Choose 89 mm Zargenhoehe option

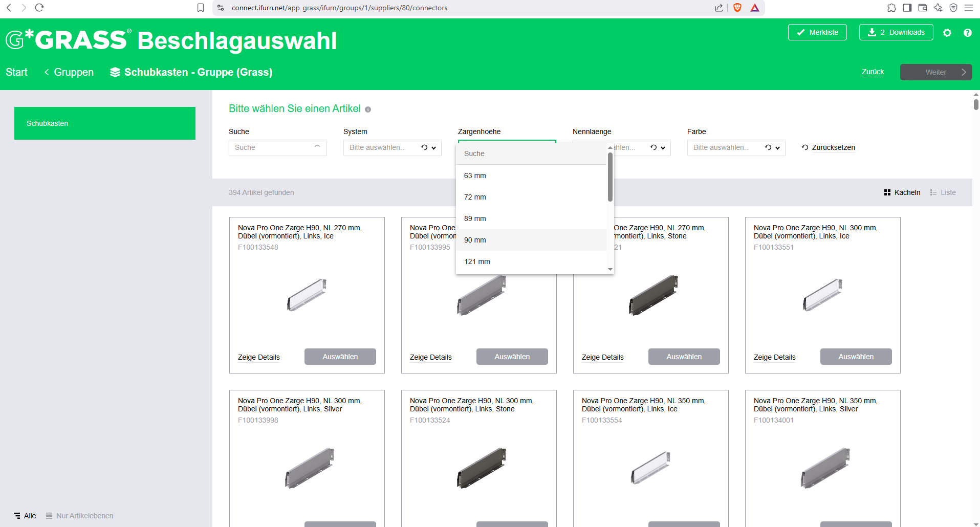coord(531,218)
